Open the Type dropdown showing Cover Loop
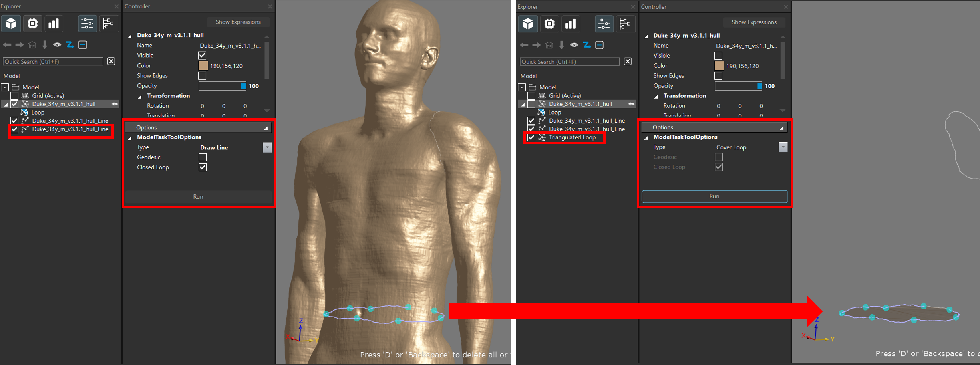 coord(783,147)
